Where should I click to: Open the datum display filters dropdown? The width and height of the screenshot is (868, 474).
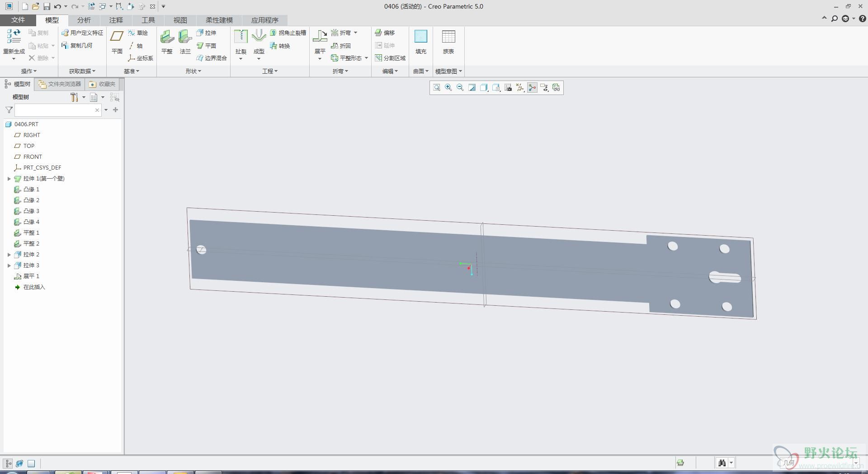coord(520,88)
